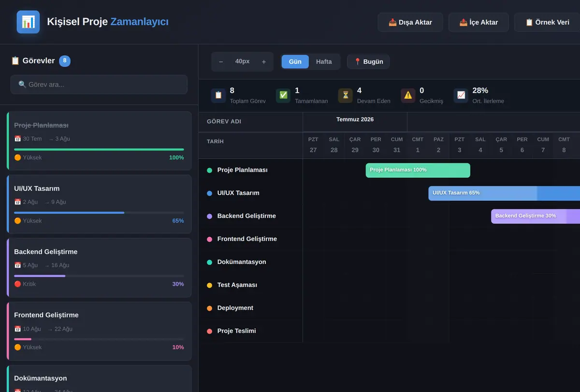Click the Devam Eden hourglass icon

(x=346, y=95)
